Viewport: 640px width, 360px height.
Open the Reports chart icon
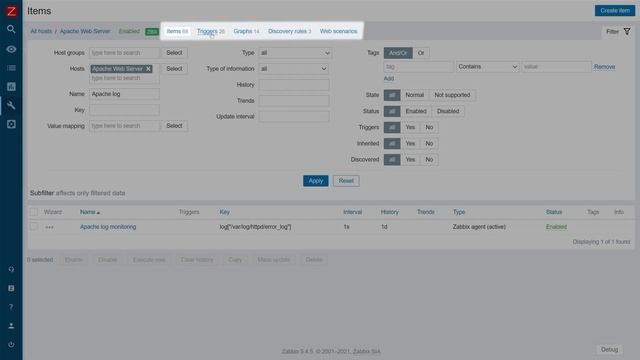point(11,87)
